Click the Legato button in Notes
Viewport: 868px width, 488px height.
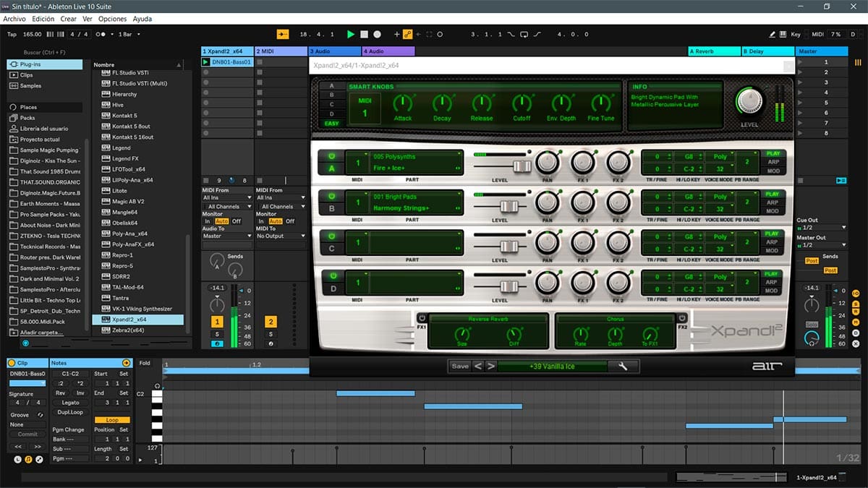(x=70, y=403)
